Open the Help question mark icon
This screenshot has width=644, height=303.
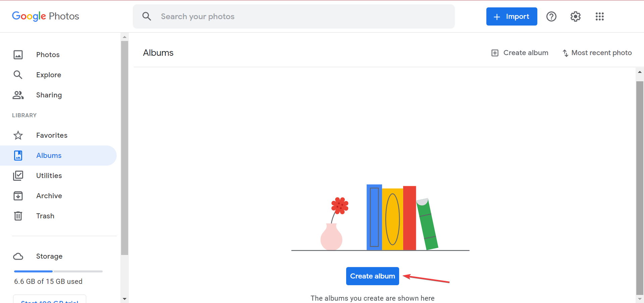click(x=551, y=16)
